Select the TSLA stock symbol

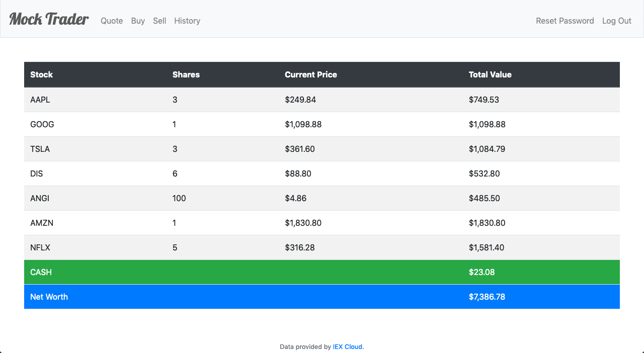40,149
